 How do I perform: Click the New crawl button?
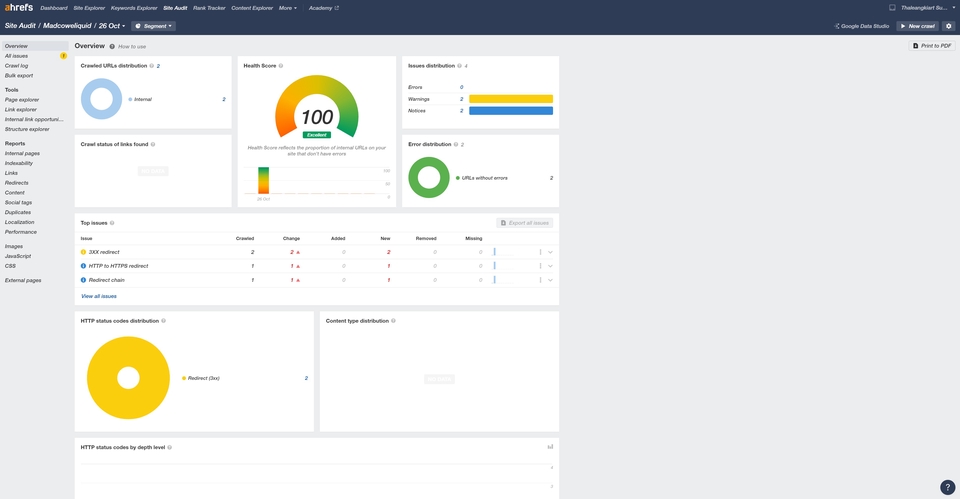(918, 26)
